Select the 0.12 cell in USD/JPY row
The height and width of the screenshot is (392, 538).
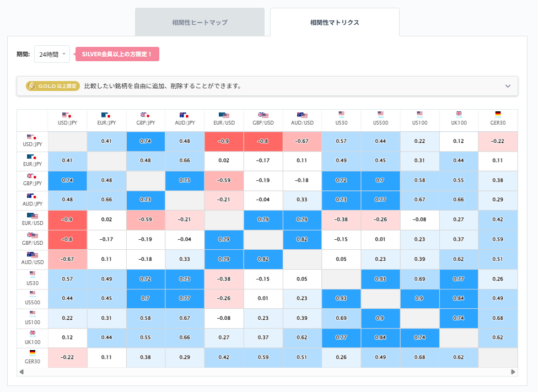[459, 141]
